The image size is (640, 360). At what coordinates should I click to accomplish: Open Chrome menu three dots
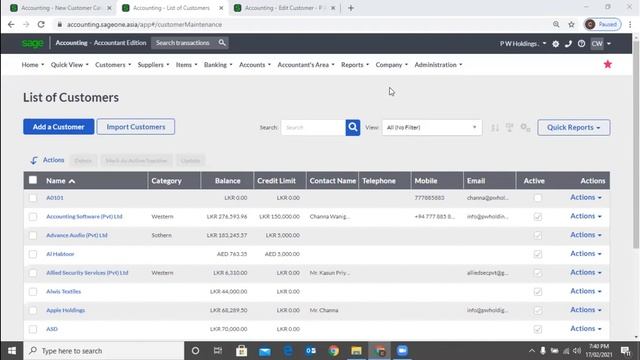click(x=630, y=24)
